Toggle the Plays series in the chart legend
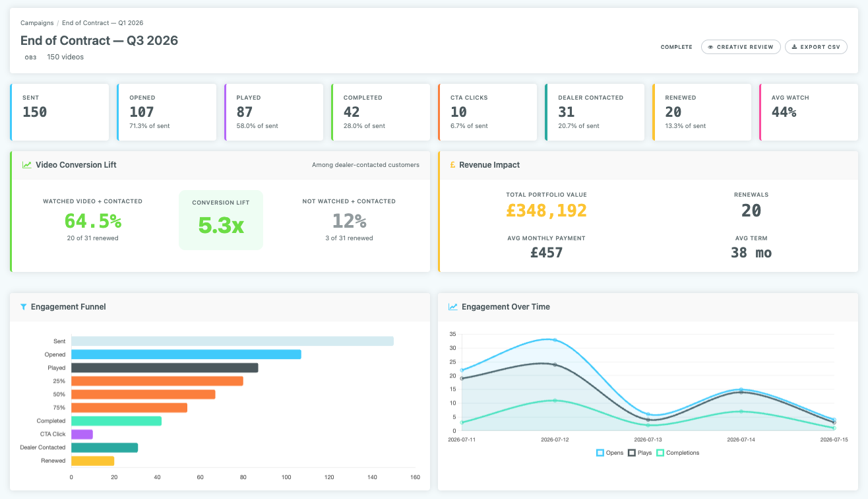This screenshot has height=499, width=868. pyautogui.click(x=639, y=452)
